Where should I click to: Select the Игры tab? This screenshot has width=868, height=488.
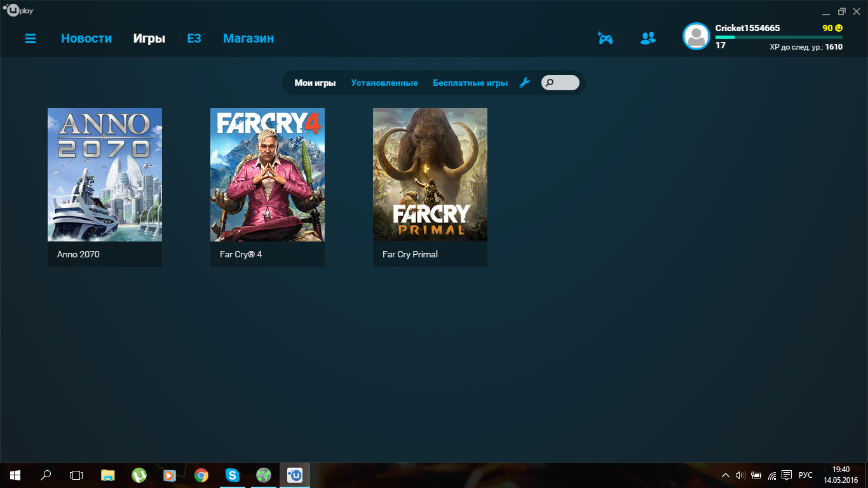[x=149, y=38]
